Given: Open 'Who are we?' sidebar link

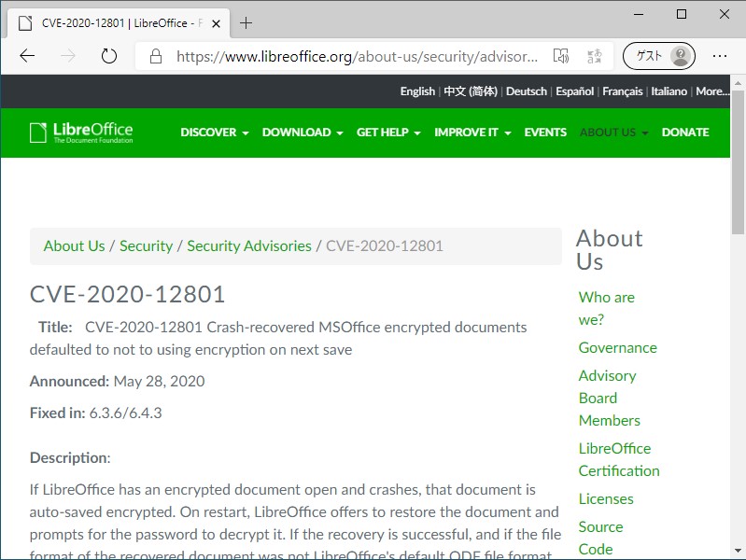Looking at the screenshot, I should click(607, 308).
